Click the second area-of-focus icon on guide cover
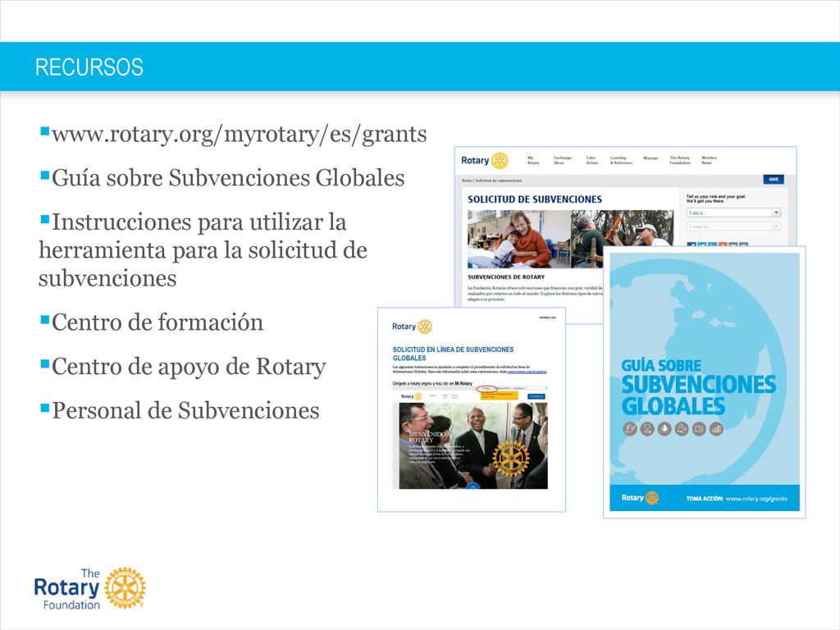The image size is (840, 630). [647, 428]
